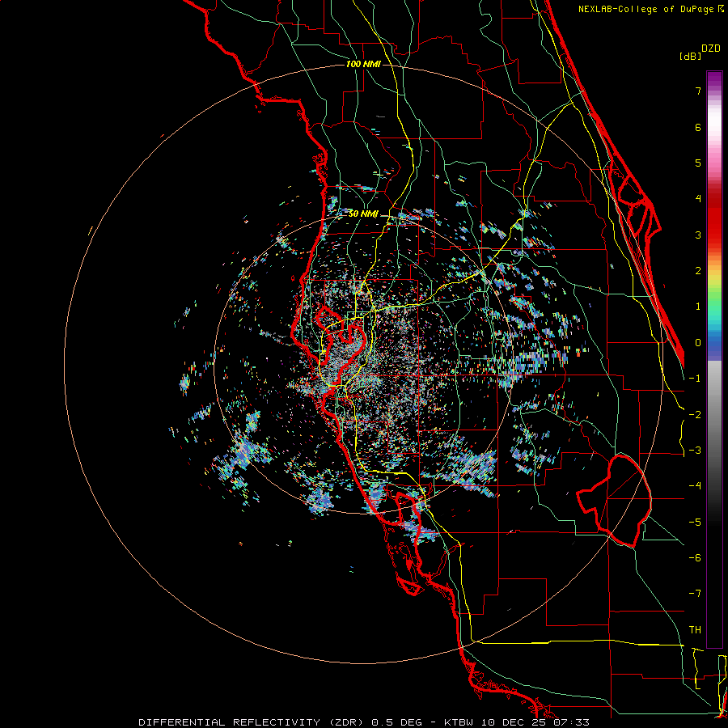
Task: Click the TH threshold label on the scale
Action: (695, 630)
